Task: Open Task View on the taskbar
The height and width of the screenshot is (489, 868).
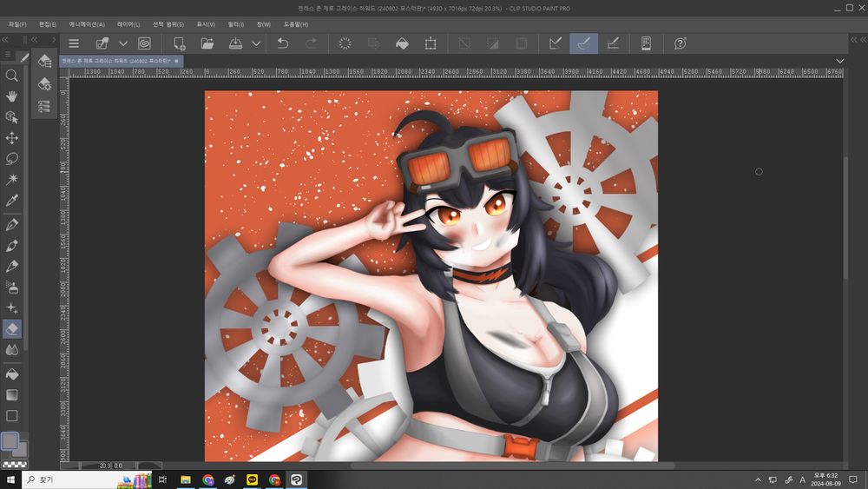Action: (x=162, y=479)
